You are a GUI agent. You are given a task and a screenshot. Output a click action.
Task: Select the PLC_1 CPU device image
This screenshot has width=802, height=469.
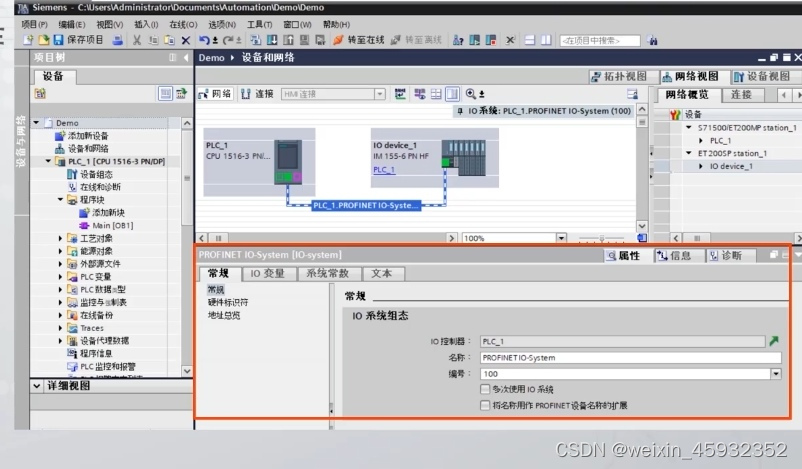click(288, 162)
